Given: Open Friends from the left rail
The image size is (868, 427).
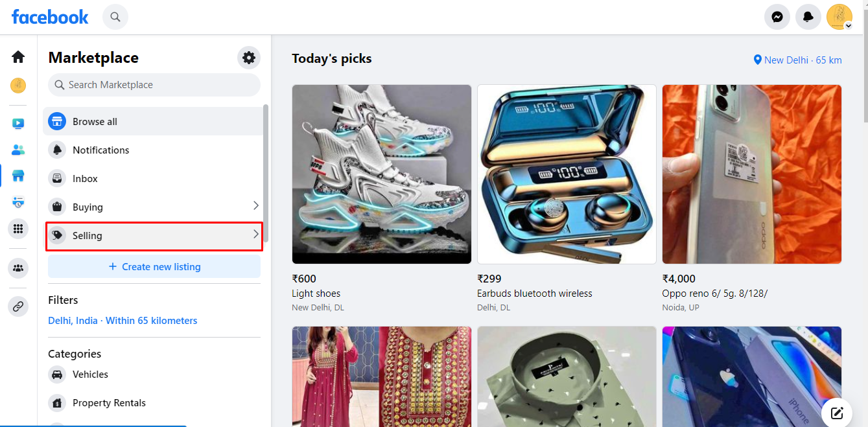Looking at the screenshot, I should 18,150.
